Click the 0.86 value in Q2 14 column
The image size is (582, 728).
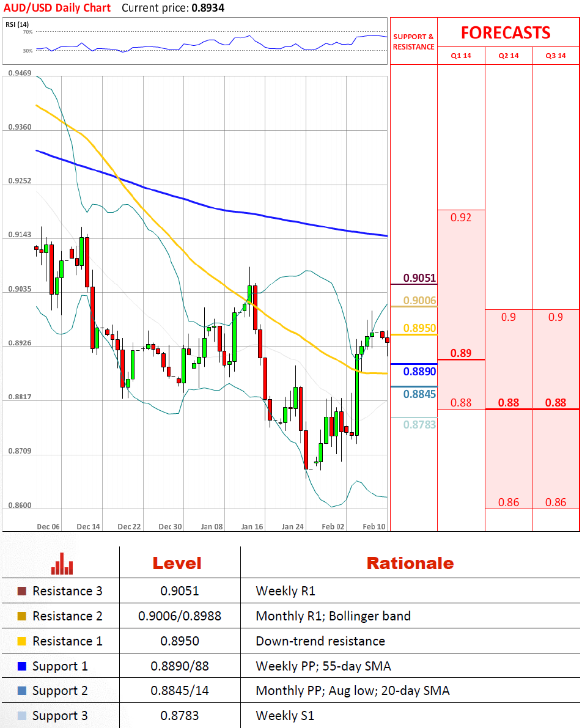(508, 502)
